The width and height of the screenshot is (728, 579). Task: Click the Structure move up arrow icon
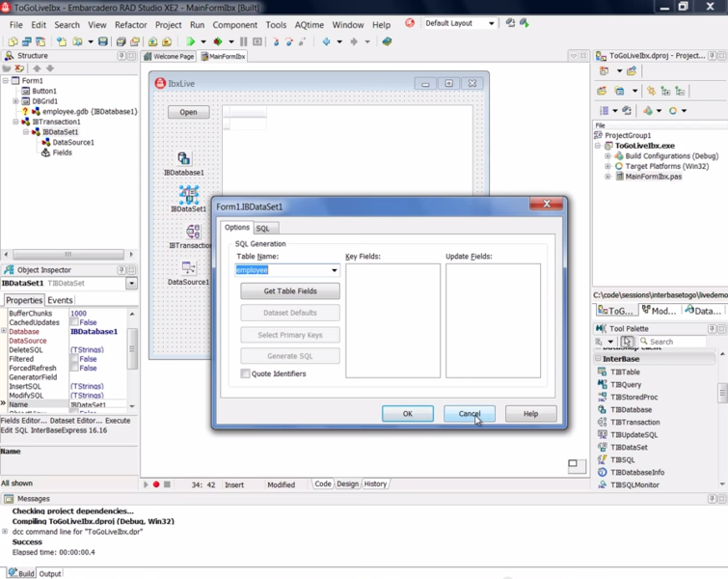point(38,69)
